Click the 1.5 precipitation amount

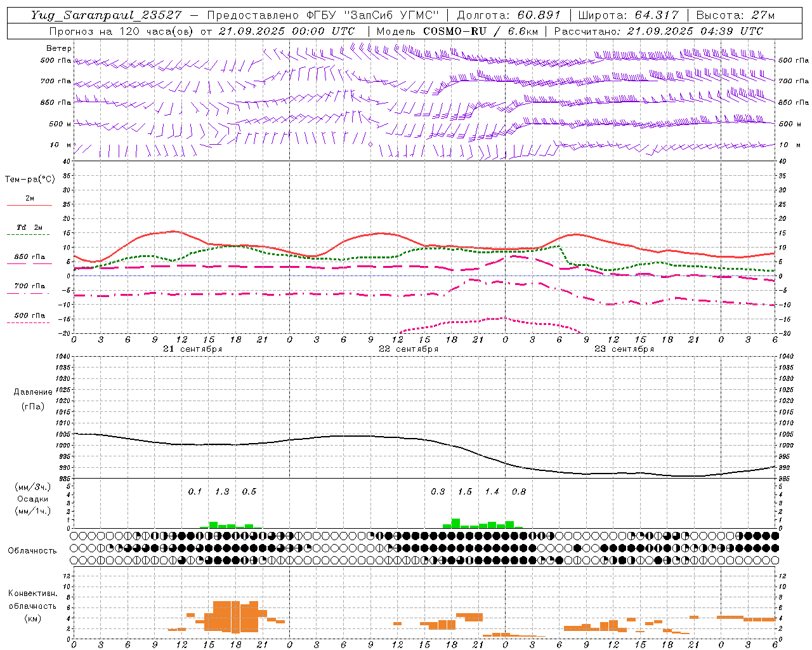(465, 492)
